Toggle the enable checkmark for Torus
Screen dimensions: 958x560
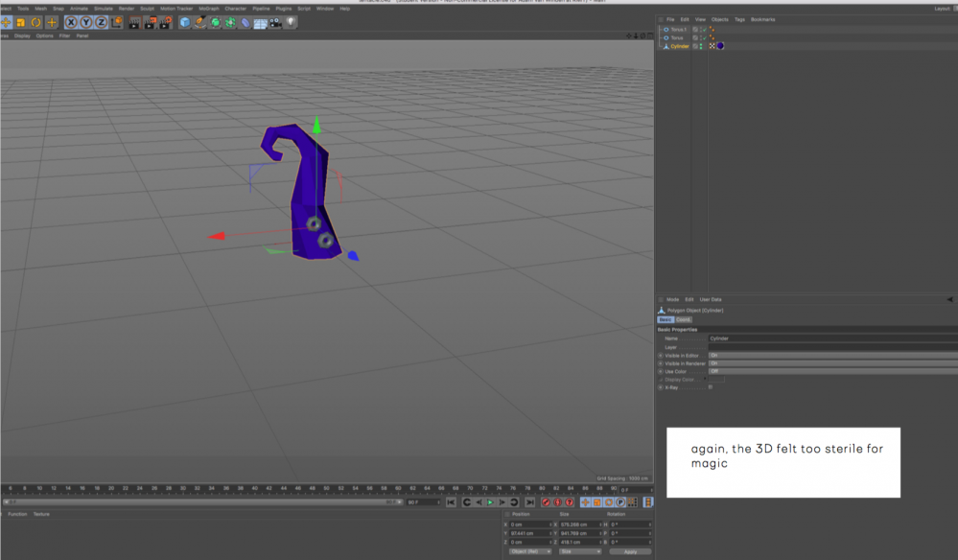click(x=705, y=37)
